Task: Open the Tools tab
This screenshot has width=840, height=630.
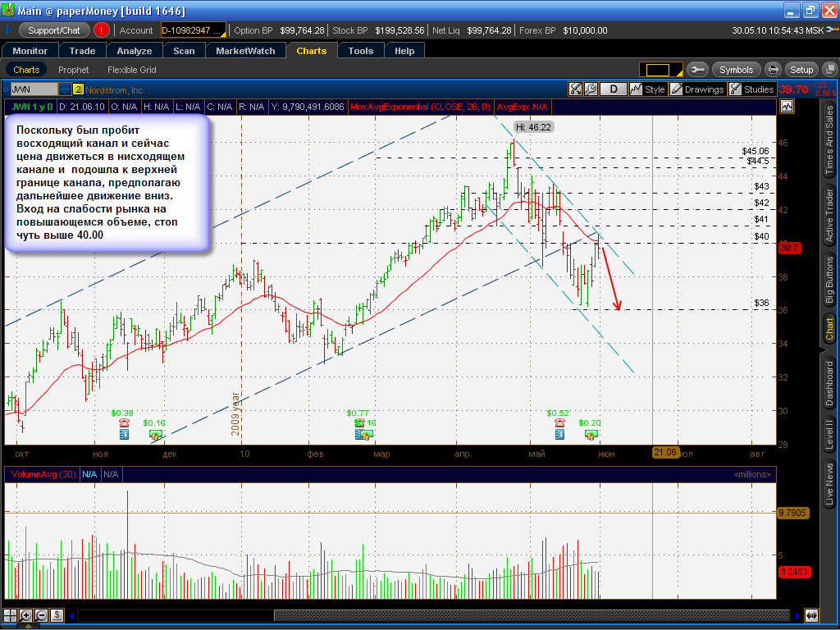Action: point(361,51)
